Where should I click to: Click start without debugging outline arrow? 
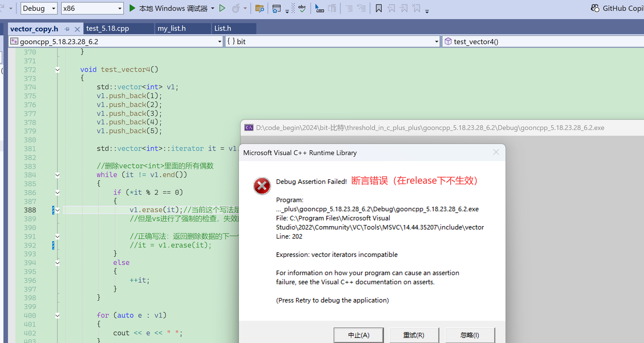click(x=222, y=8)
